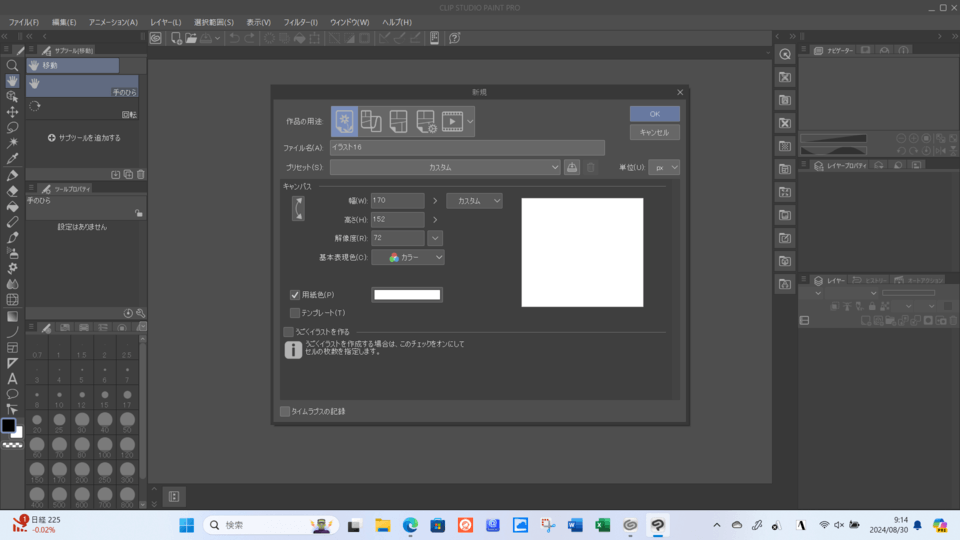Switch to the オートアクション tab
Screen dimensions: 960x540
[x=919, y=280]
